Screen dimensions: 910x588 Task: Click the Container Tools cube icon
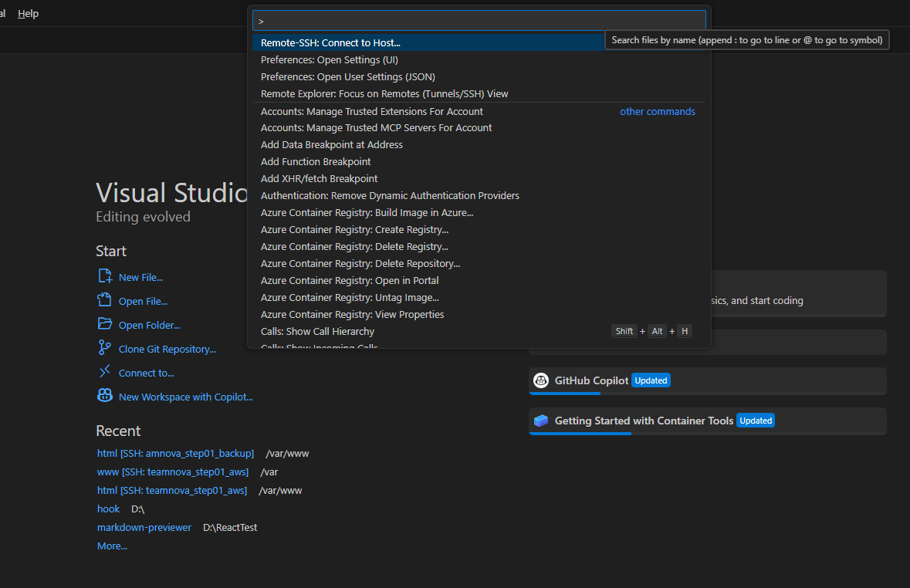tap(541, 421)
